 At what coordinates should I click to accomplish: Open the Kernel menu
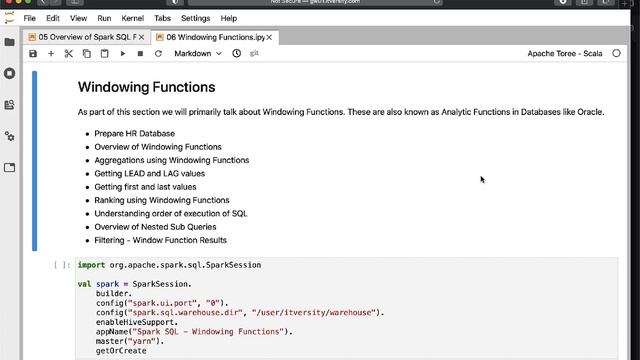click(x=133, y=18)
